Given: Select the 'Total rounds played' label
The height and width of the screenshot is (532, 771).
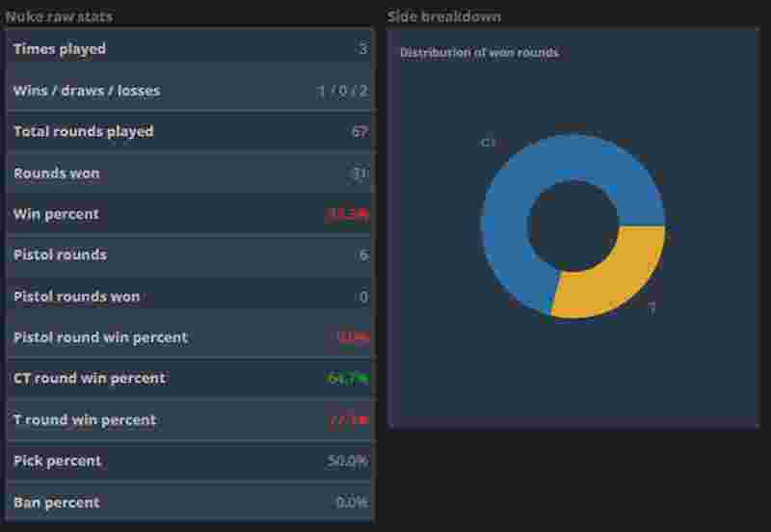Looking at the screenshot, I should pos(84,132).
